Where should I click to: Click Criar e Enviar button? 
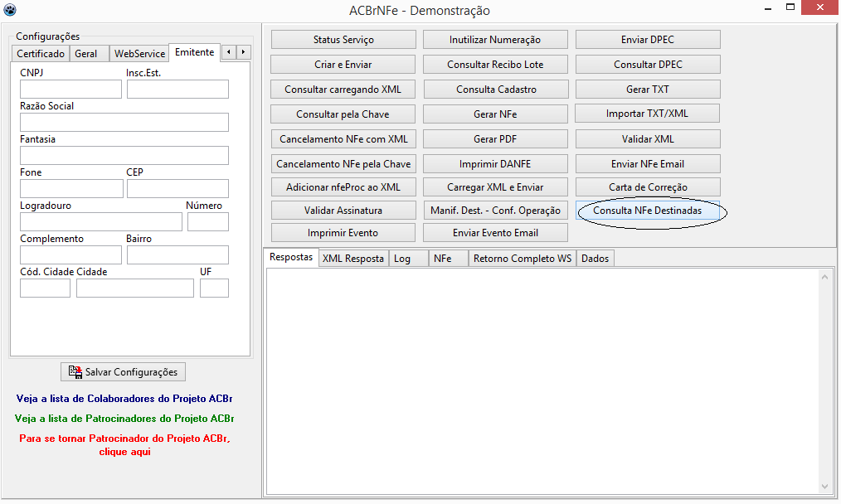click(x=343, y=65)
